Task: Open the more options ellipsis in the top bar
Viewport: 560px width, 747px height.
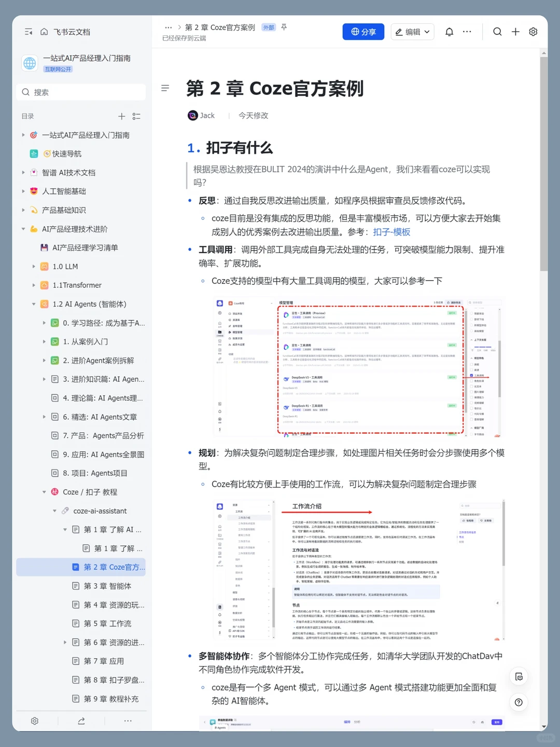Action: coord(467,32)
